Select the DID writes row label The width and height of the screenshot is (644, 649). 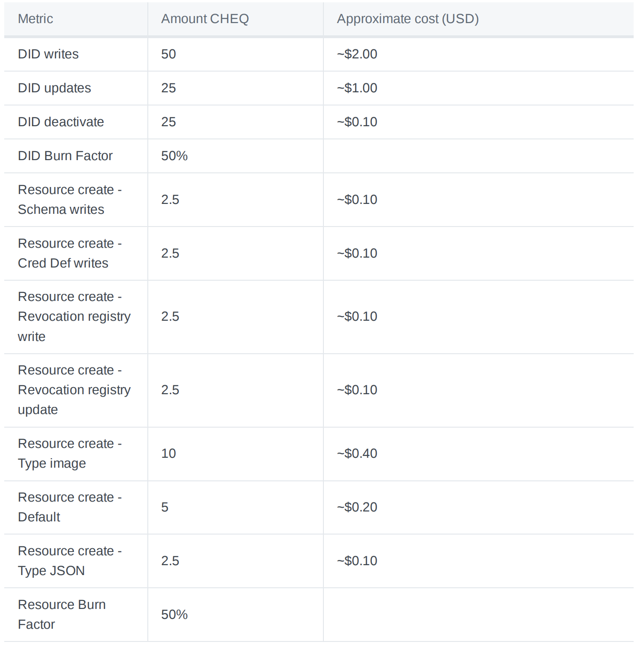48,54
